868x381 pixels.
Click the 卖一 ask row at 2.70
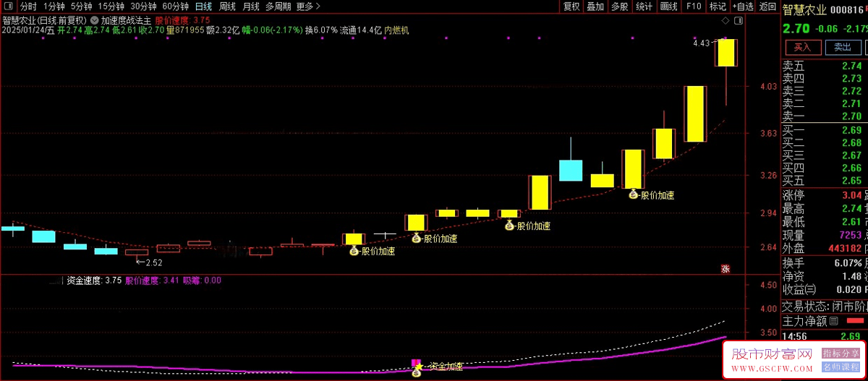pyautogui.click(x=824, y=116)
